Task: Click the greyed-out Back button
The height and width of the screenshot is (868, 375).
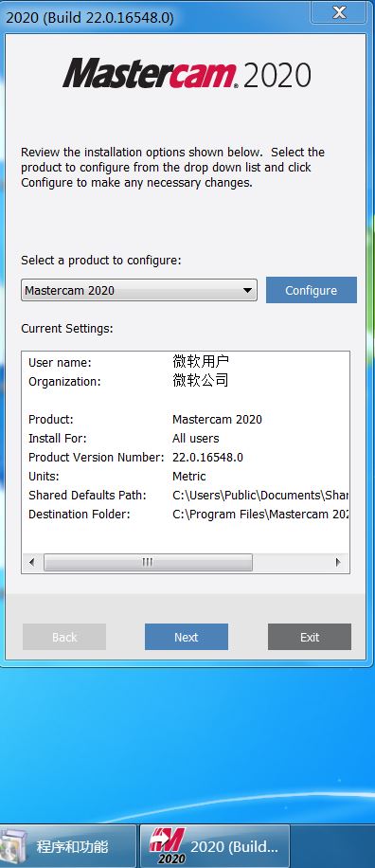Action: pyautogui.click(x=64, y=637)
